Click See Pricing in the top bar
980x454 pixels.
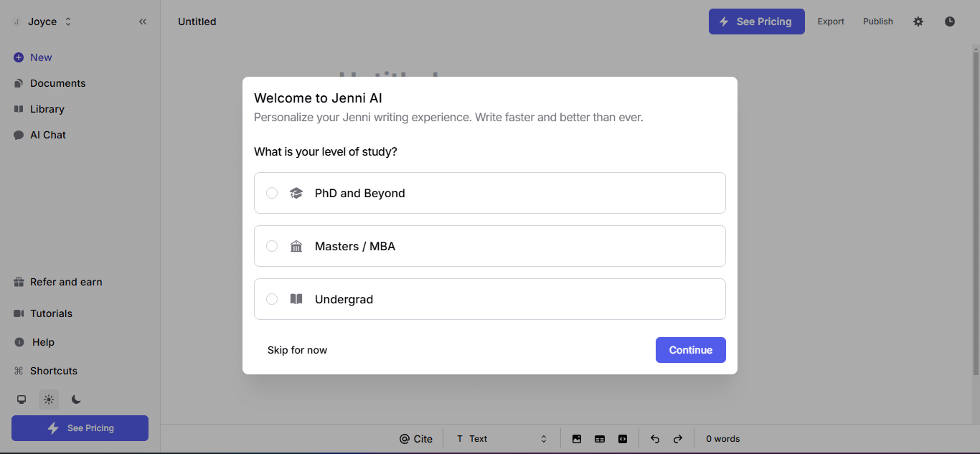coord(757,22)
